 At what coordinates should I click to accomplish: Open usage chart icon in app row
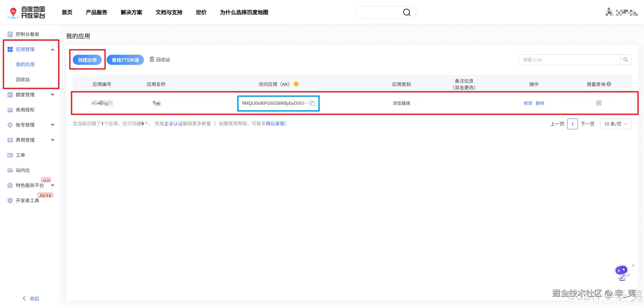[x=599, y=103]
